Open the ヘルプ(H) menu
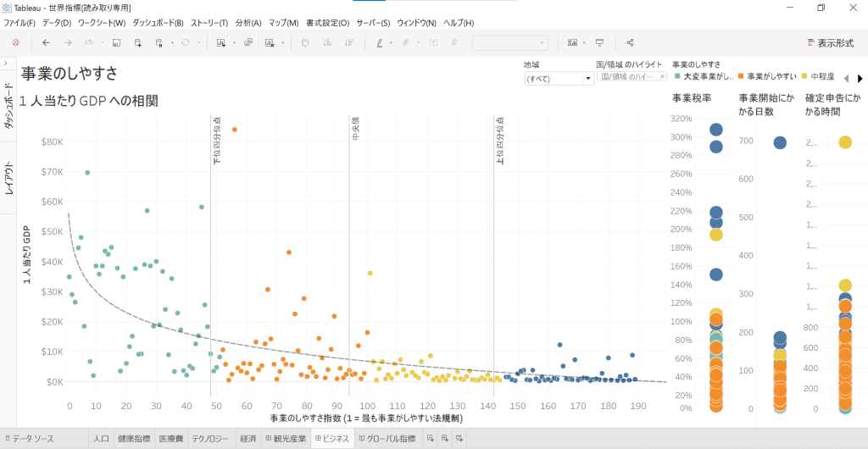Viewport: 868px width, 449px height. (459, 23)
